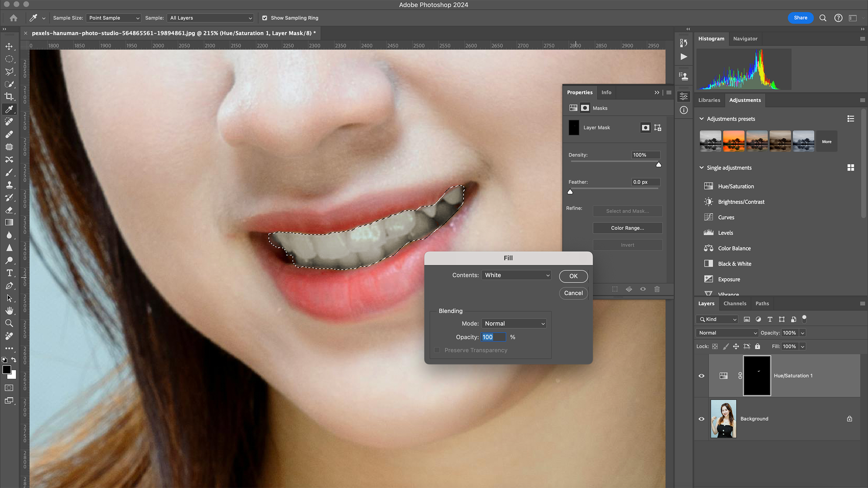This screenshot has width=868, height=488.
Task: Select the Move tool
Action: 9,46
